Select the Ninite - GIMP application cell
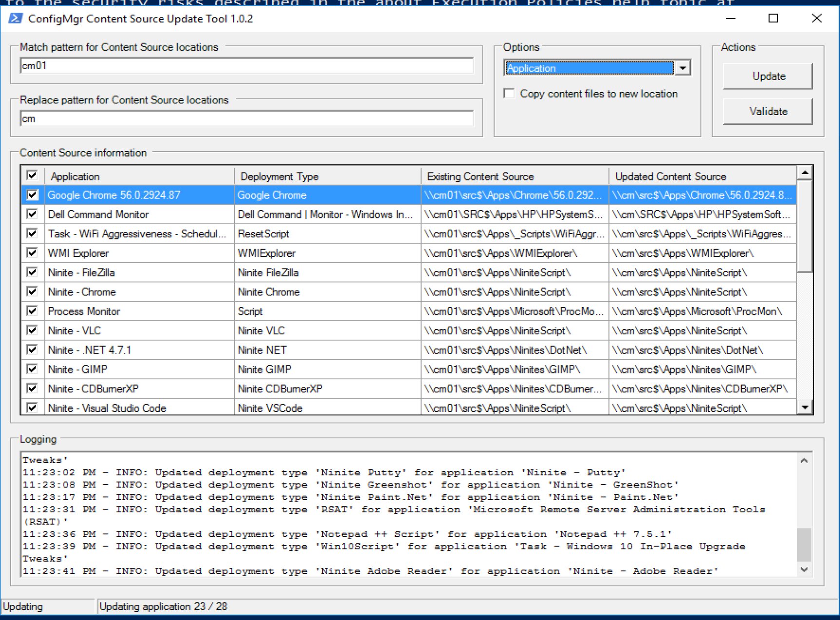Screen dimensions: 840x620 coord(139,369)
